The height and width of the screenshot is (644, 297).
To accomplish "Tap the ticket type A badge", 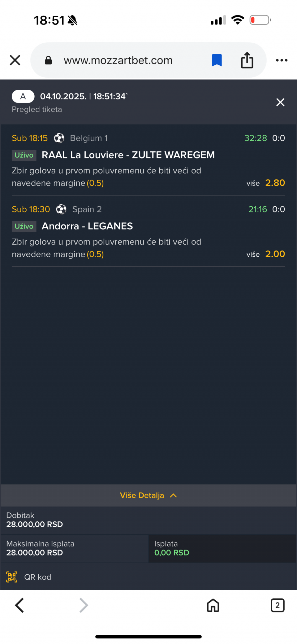I will tap(23, 96).
